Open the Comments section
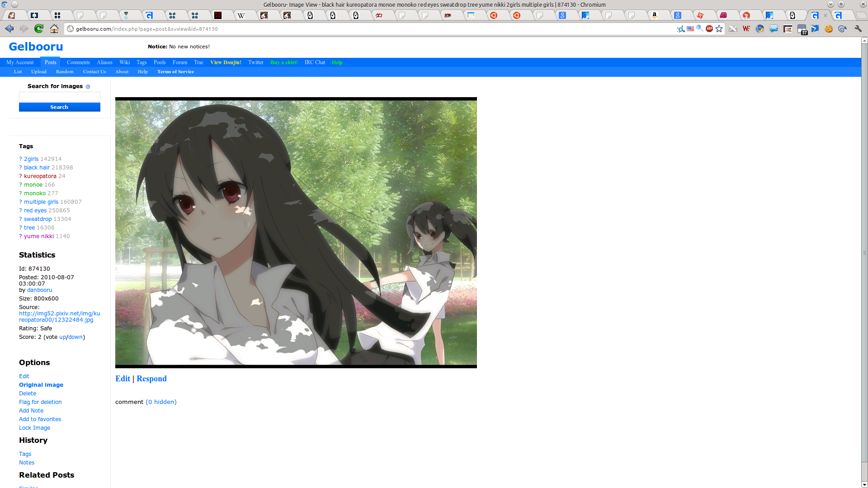Viewport: 868px width, 488px height. pyautogui.click(x=78, y=62)
